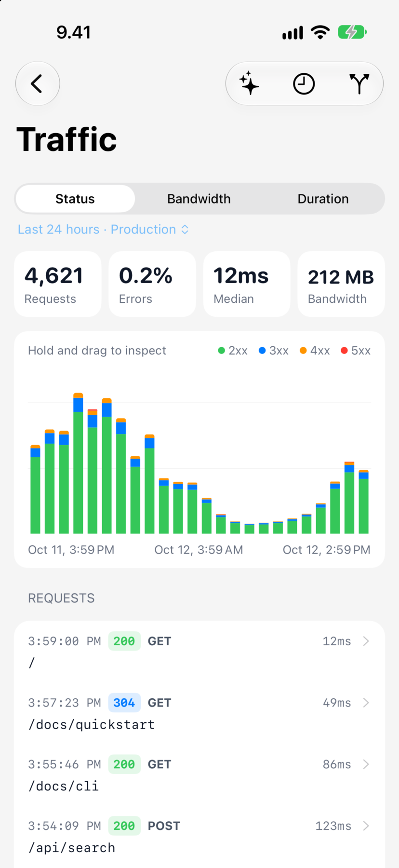399x868 pixels.
Task: Open the /api/search request chevron
Action: 366,826
